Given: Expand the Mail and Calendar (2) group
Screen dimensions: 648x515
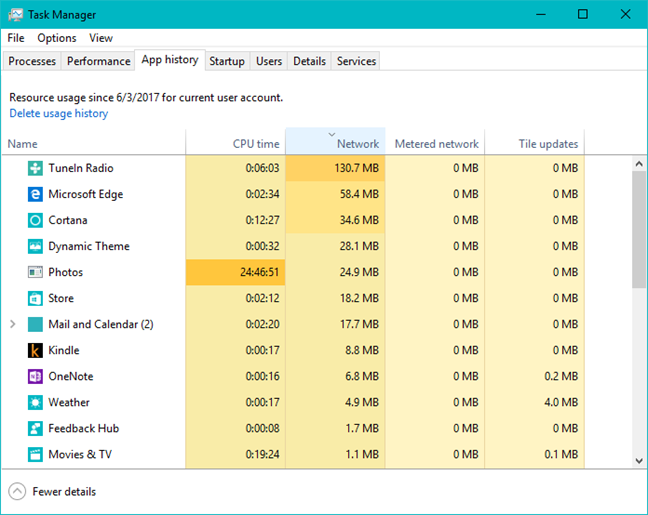Looking at the screenshot, I should point(13,324).
